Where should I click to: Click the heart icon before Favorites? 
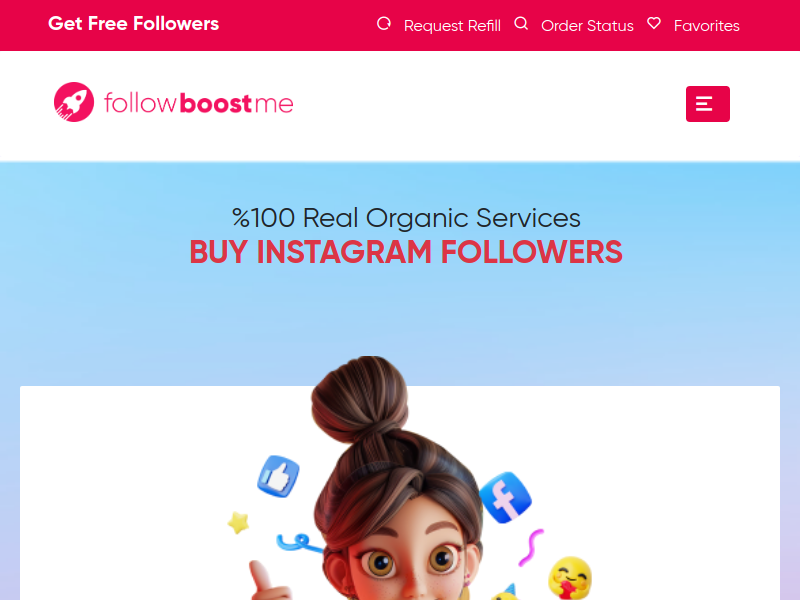tap(654, 23)
